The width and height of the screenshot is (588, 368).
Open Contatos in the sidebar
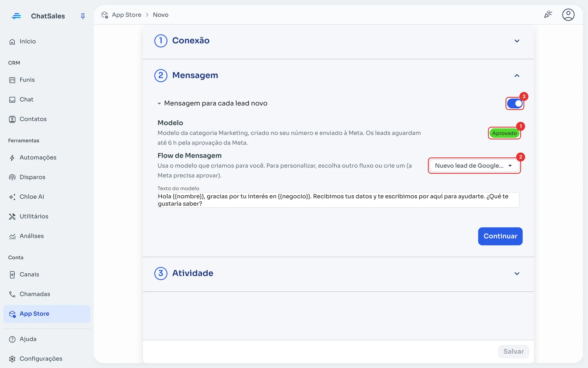pyautogui.click(x=47, y=119)
